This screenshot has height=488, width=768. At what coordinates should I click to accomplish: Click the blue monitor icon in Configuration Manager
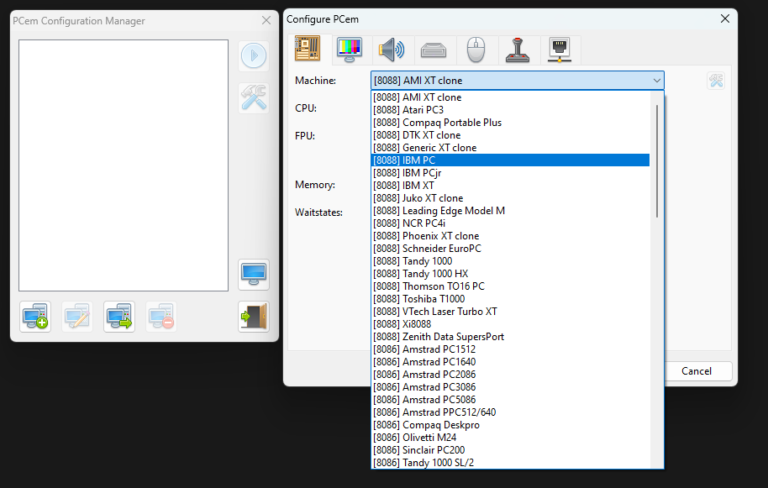(254, 275)
